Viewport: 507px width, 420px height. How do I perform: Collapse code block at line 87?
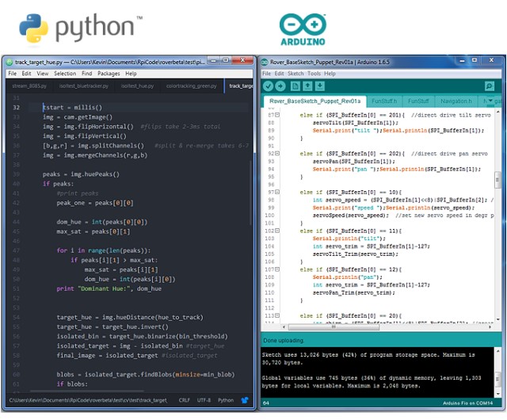pos(277,115)
